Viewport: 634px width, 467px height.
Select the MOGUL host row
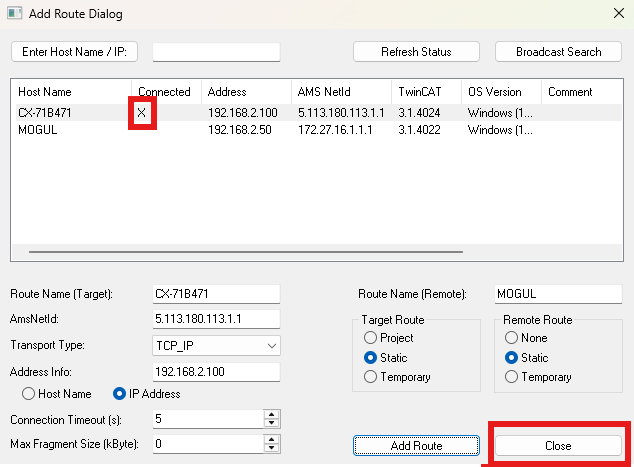[x=40, y=129]
